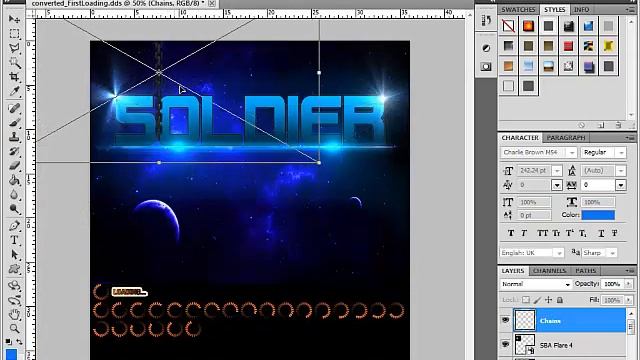Select the converted_FirstLoading.dds document tab

point(118,3)
